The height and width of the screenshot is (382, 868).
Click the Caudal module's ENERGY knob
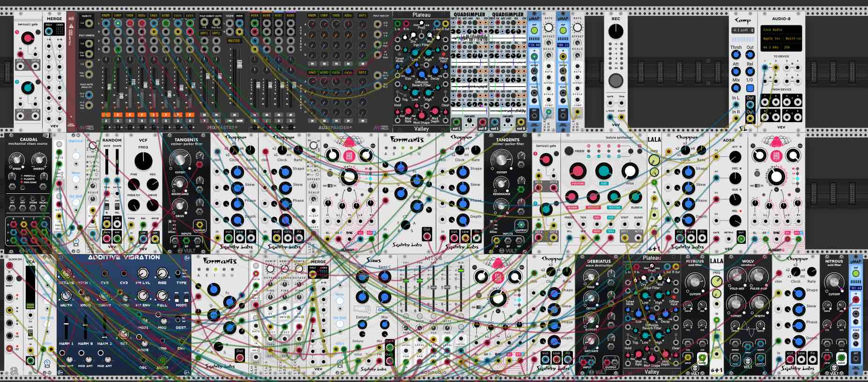[39, 160]
